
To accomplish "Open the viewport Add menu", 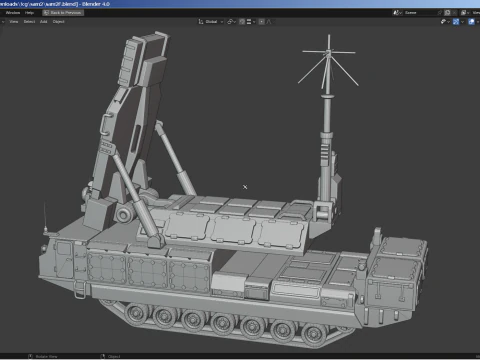I will [x=44, y=22].
